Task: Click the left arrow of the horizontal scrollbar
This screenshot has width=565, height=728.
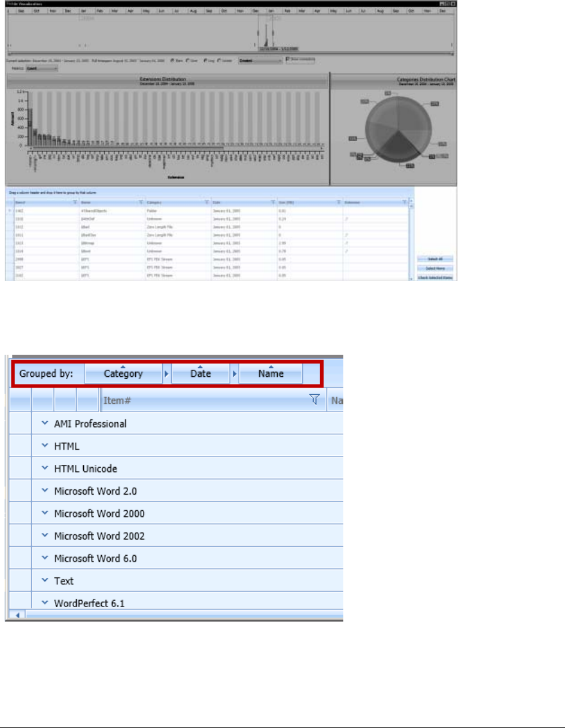Action: (x=17, y=615)
